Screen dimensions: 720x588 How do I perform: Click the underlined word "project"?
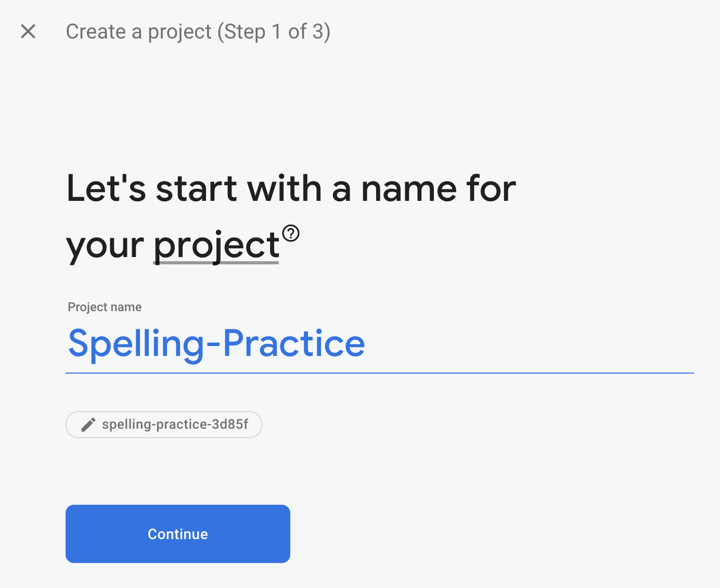(x=216, y=245)
